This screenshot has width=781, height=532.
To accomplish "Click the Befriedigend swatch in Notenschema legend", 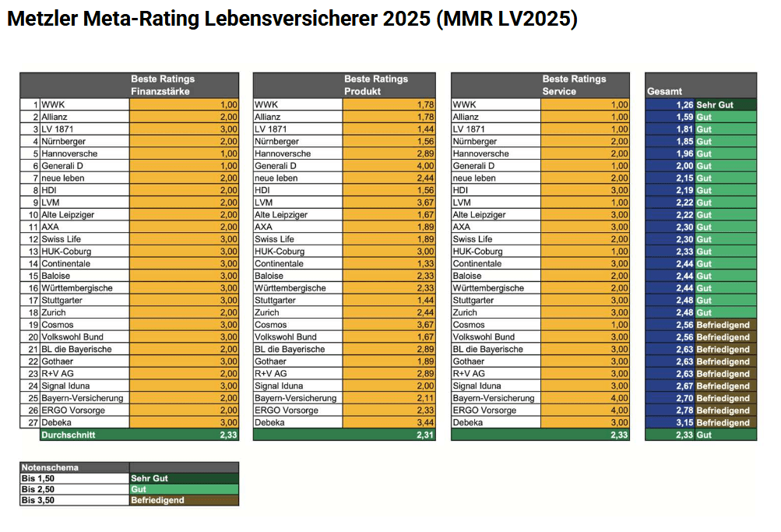I will tap(184, 500).
